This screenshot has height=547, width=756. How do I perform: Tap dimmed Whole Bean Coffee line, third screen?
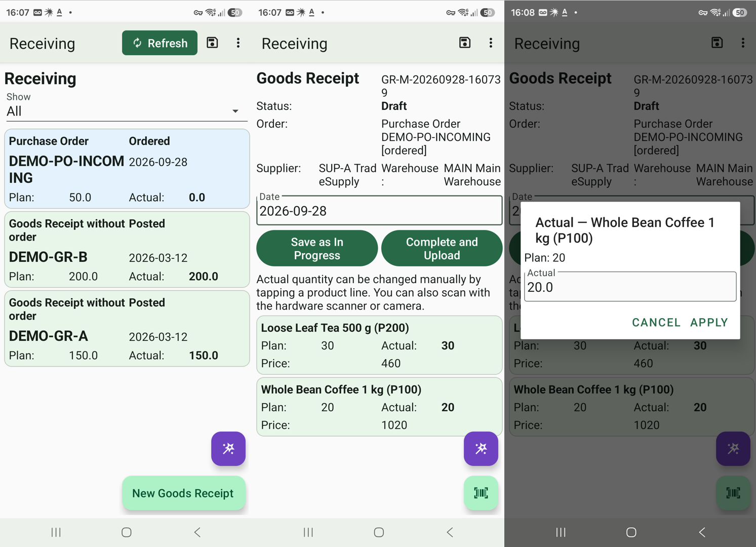click(632, 407)
